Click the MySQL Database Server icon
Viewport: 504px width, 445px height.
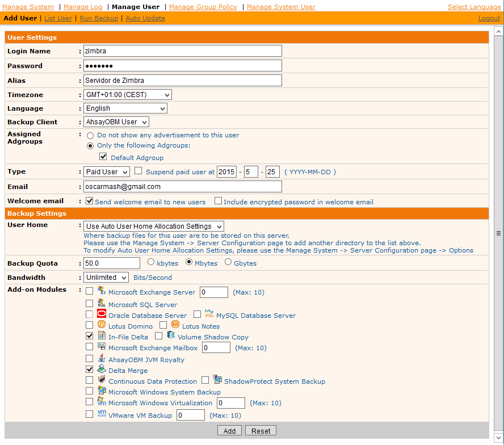[x=209, y=313]
